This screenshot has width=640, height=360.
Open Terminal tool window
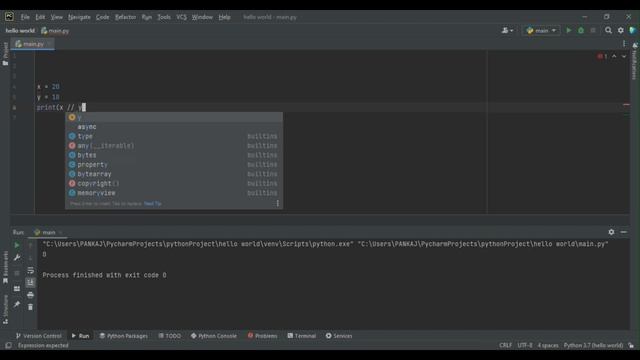(301, 336)
